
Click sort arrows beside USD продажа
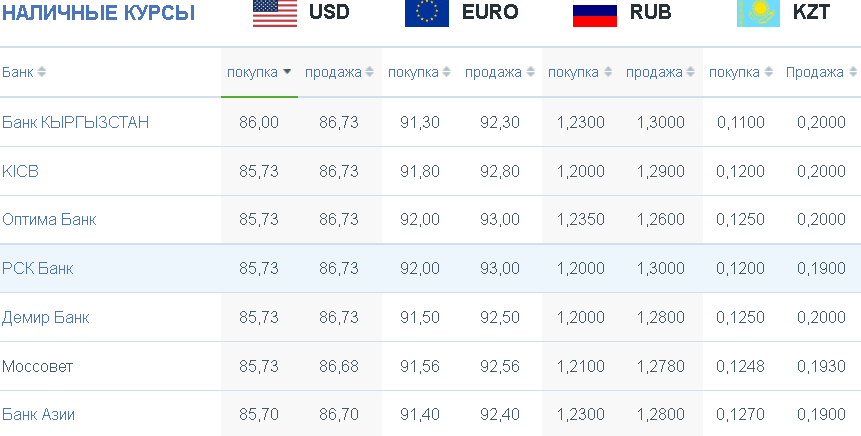pyautogui.click(x=369, y=72)
